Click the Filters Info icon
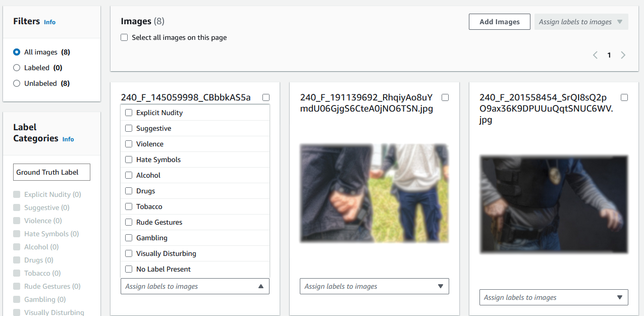The width and height of the screenshot is (644, 316). (49, 22)
